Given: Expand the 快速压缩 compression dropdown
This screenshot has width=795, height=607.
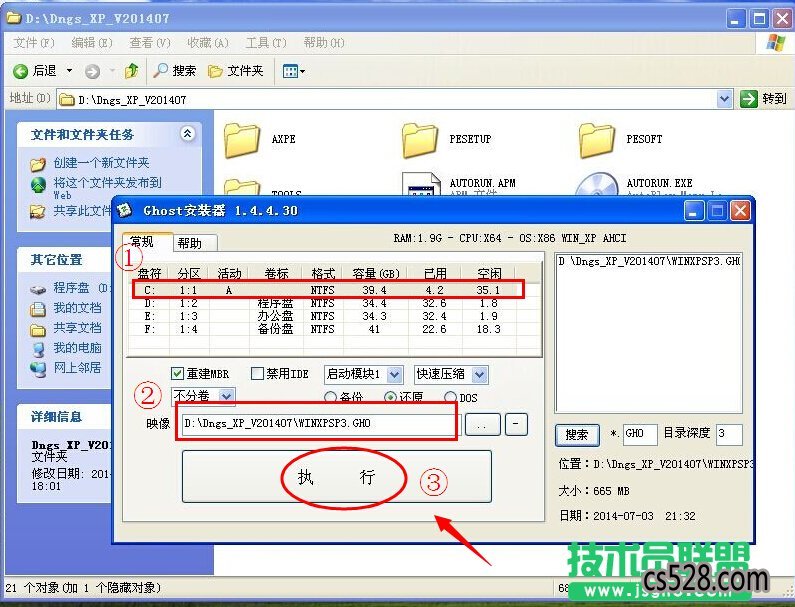Looking at the screenshot, I should click(480, 375).
